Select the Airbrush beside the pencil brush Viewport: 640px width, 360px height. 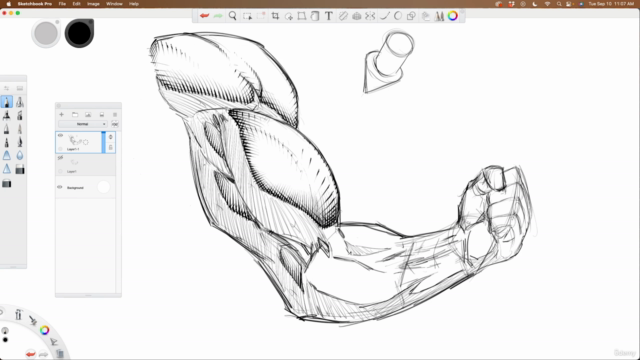click(x=20, y=102)
